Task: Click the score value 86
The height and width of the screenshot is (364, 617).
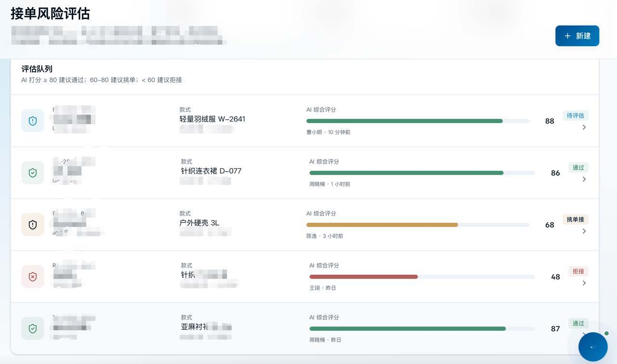Action: coord(555,173)
